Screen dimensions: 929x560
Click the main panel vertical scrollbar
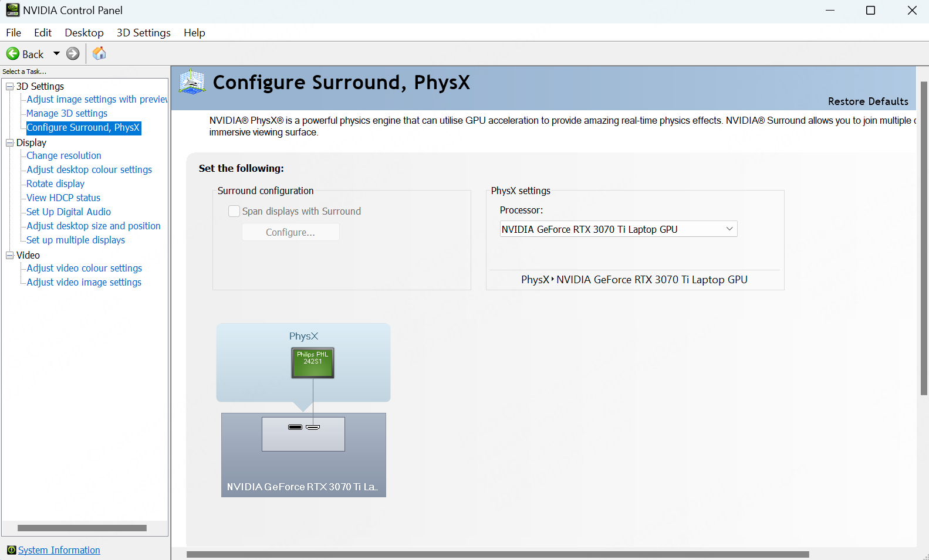click(x=924, y=238)
